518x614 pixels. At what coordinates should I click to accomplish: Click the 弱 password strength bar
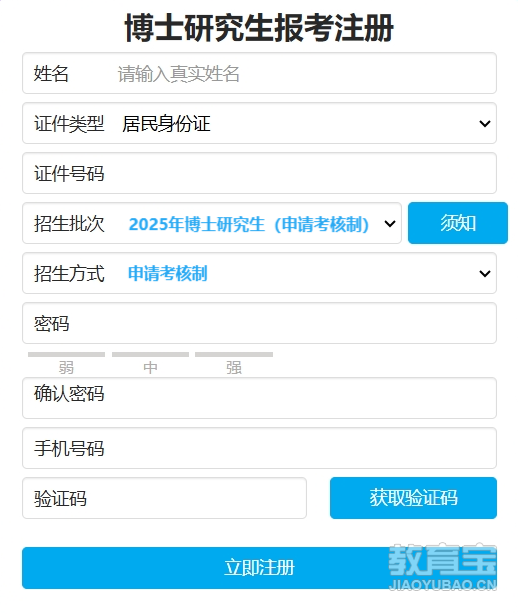pos(67,354)
